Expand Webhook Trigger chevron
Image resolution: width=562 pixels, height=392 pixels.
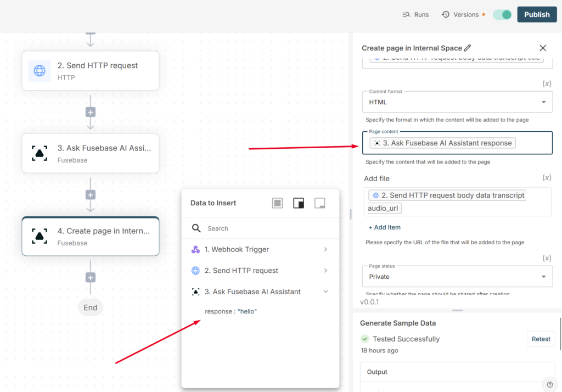click(325, 249)
